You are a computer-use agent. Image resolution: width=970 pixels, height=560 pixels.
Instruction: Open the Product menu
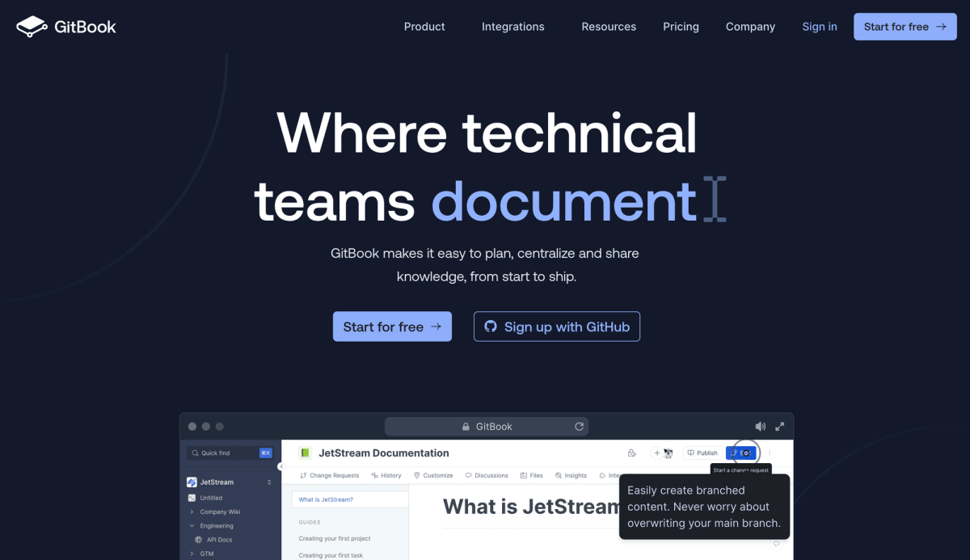point(424,27)
